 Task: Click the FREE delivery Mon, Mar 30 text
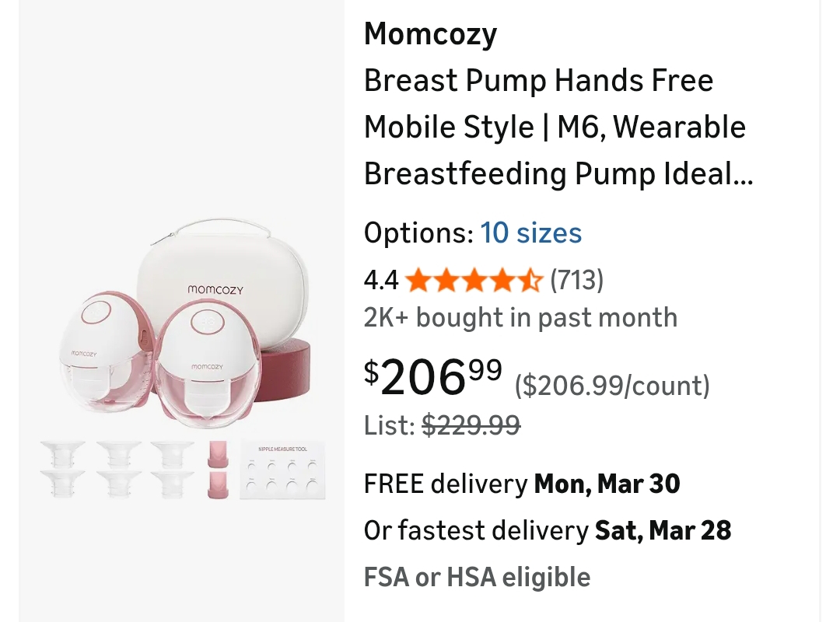click(x=522, y=484)
